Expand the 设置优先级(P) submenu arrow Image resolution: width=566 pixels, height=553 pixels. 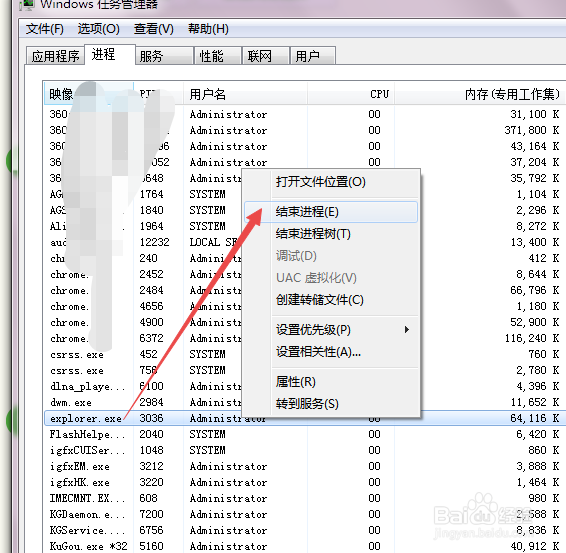click(407, 330)
